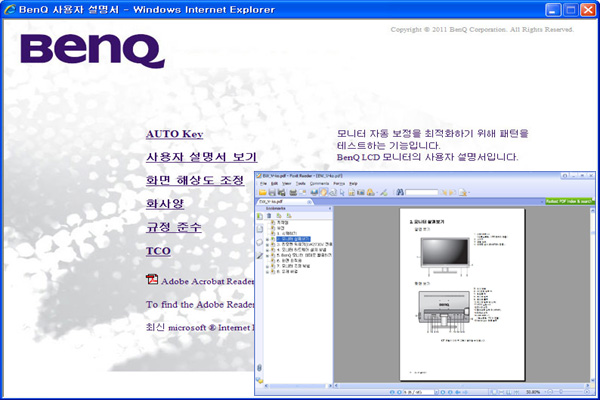Go to first page in Foxit status bar
The height and width of the screenshot is (400, 600).
pyautogui.click(x=392, y=392)
